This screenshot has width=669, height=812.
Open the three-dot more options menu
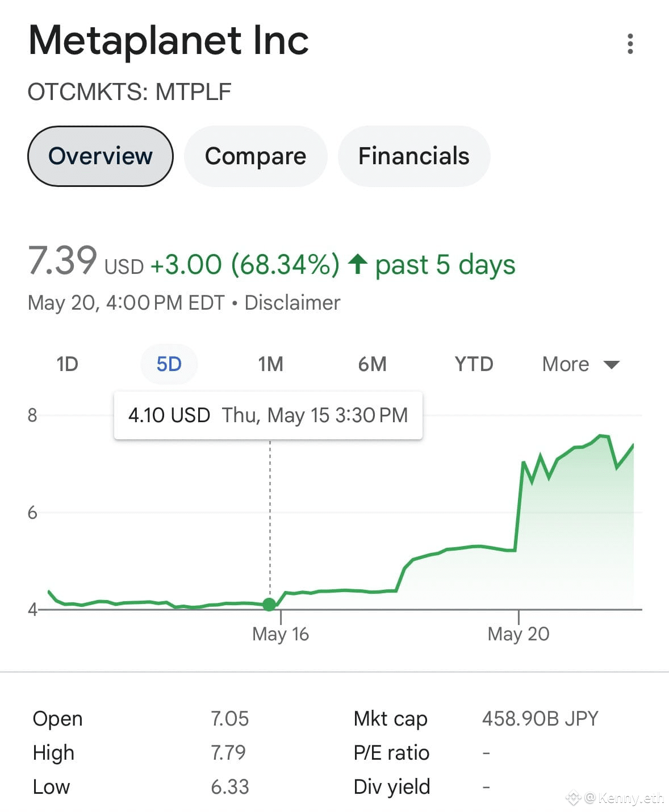click(630, 44)
